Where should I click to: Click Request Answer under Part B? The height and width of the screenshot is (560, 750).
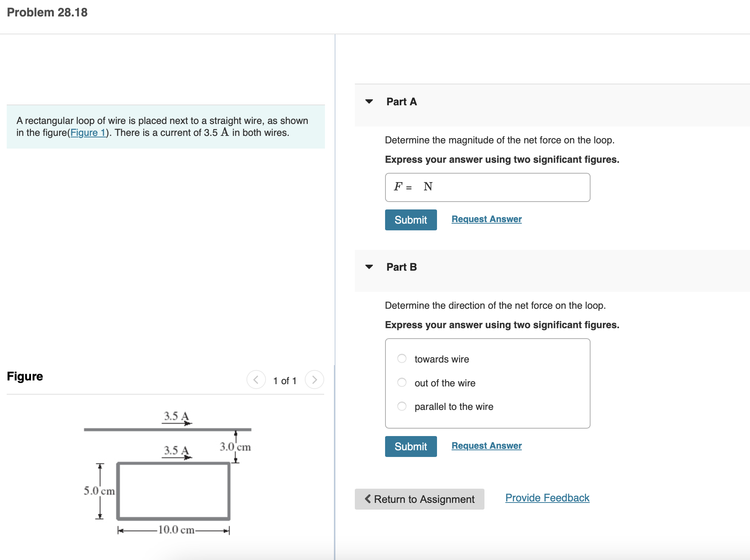point(486,445)
